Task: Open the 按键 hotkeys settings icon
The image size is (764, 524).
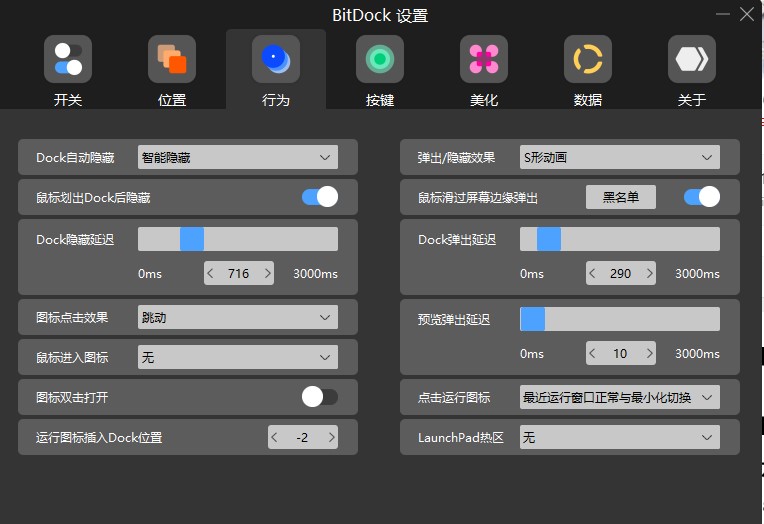Action: [380, 59]
